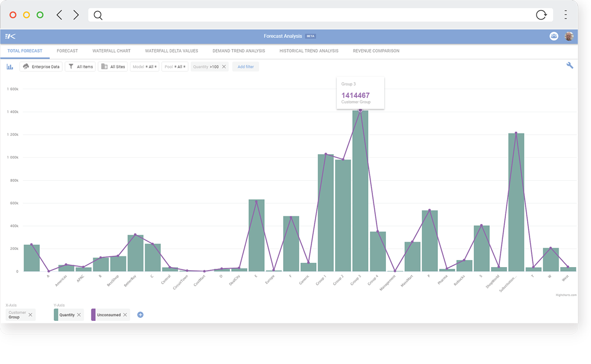Viewport: 591px width, 364px height.
Task: Remove the Quantity series from Y-Axis
Action: coord(79,314)
